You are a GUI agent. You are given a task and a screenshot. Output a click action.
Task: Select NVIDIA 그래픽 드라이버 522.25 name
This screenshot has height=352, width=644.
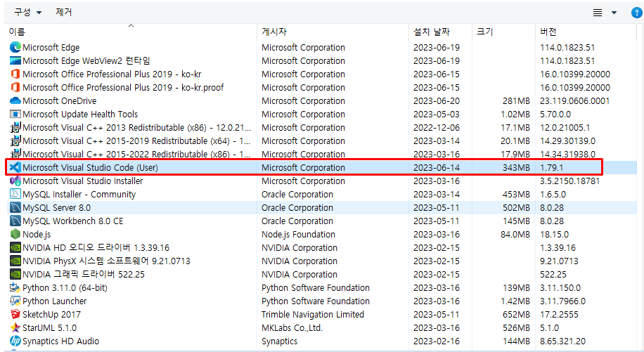(84, 275)
